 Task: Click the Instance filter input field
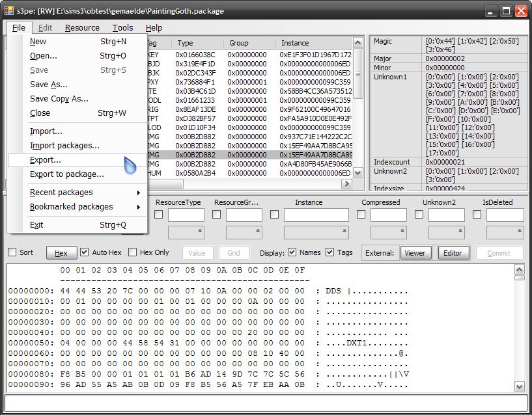point(316,215)
